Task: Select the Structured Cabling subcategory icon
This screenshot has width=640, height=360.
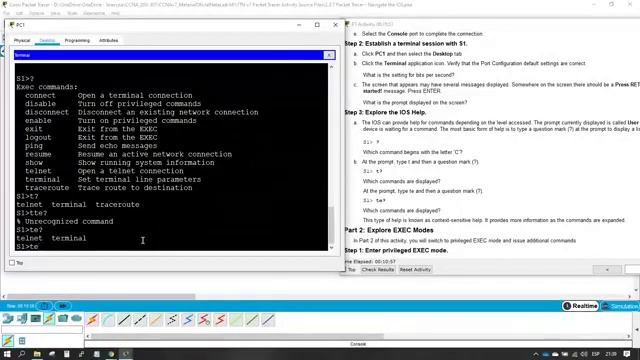Action: click(x=22, y=340)
